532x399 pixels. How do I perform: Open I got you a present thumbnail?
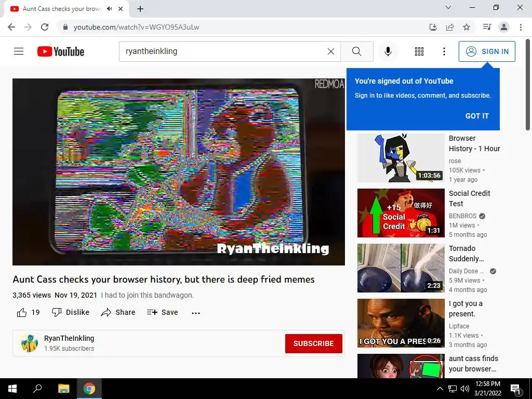401,323
